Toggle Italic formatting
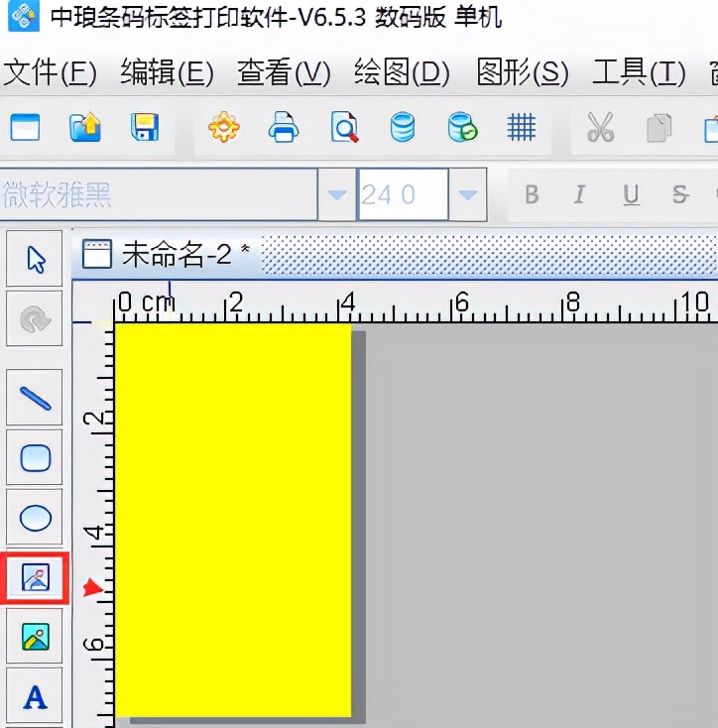 [x=579, y=194]
